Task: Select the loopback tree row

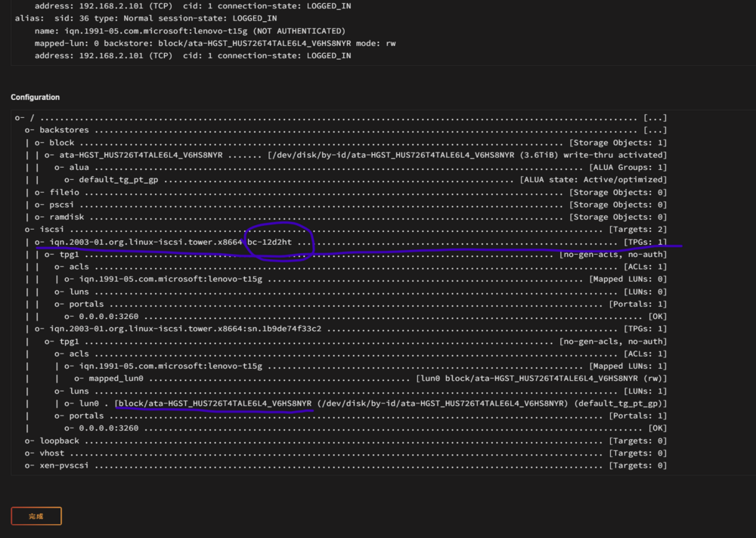Action: (345, 441)
